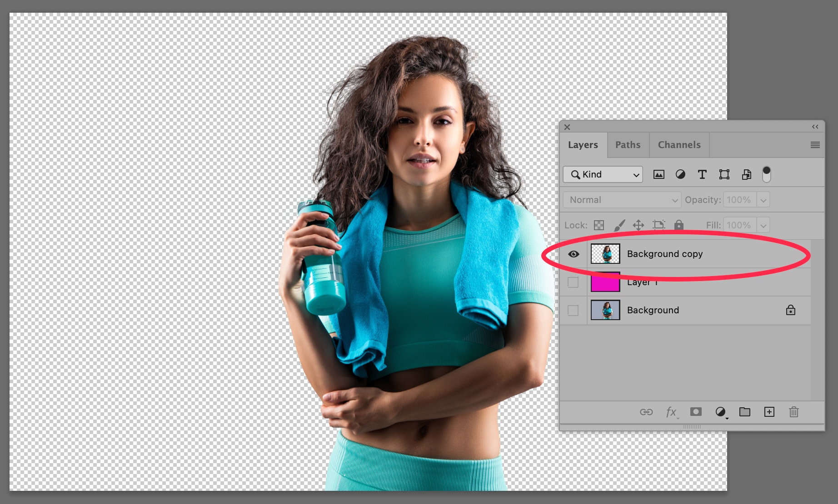
Task: Filter layers by adjustment layer icon
Action: [x=680, y=174]
